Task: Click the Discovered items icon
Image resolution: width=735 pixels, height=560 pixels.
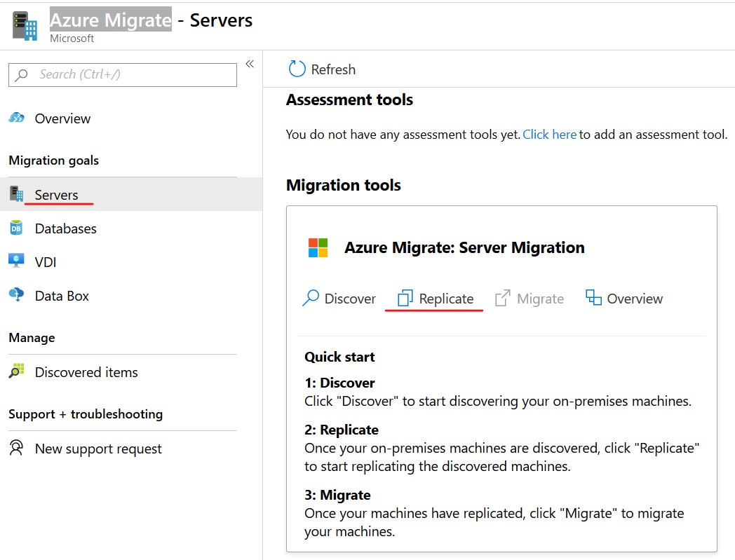Action: pyautogui.click(x=16, y=371)
